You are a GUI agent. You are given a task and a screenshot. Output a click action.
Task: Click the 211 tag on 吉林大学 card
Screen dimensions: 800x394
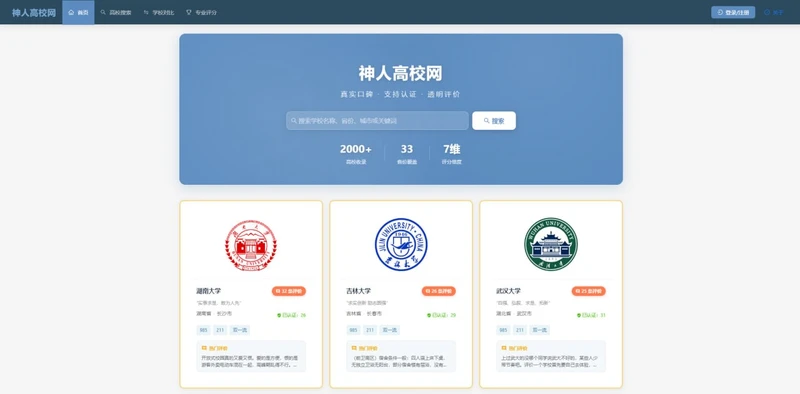(x=370, y=330)
